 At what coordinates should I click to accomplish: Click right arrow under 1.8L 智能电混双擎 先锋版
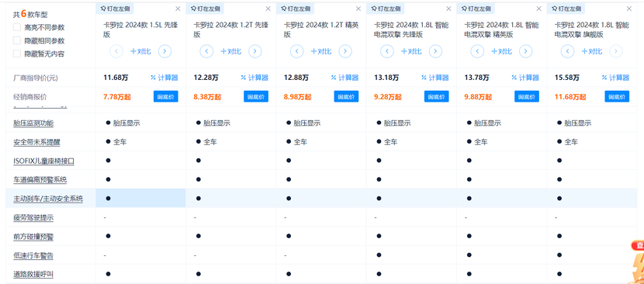click(x=435, y=51)
